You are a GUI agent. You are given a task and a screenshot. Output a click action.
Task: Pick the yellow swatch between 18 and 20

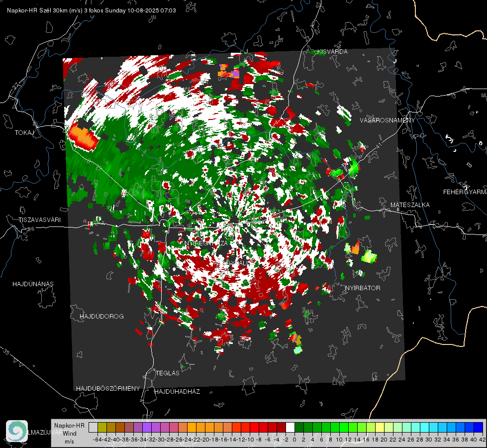click(380, 427)
